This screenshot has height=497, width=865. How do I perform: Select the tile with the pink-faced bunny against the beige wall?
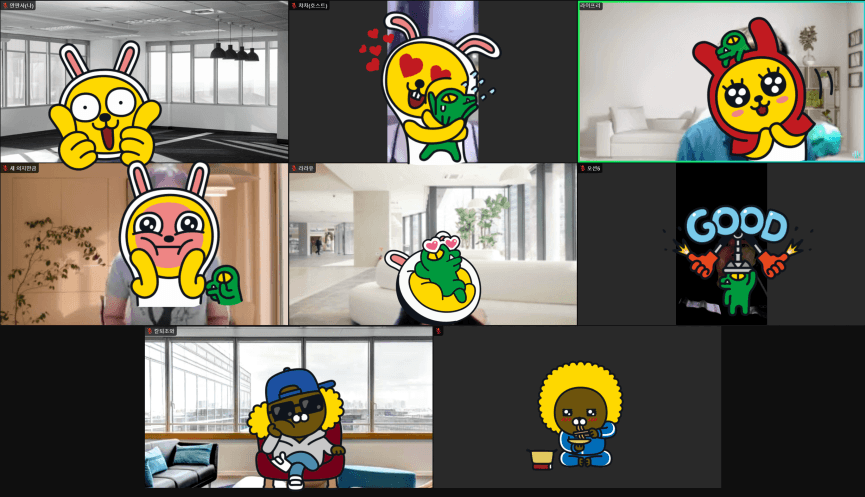[144, 244]
